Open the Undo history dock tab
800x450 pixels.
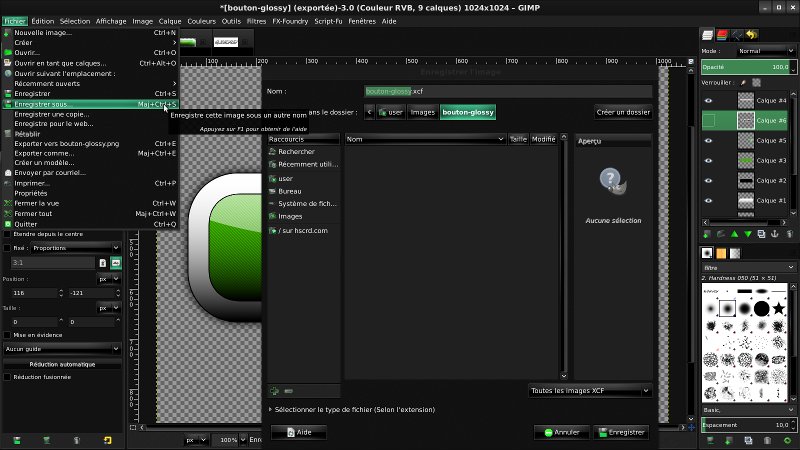[x=752, y=35]
